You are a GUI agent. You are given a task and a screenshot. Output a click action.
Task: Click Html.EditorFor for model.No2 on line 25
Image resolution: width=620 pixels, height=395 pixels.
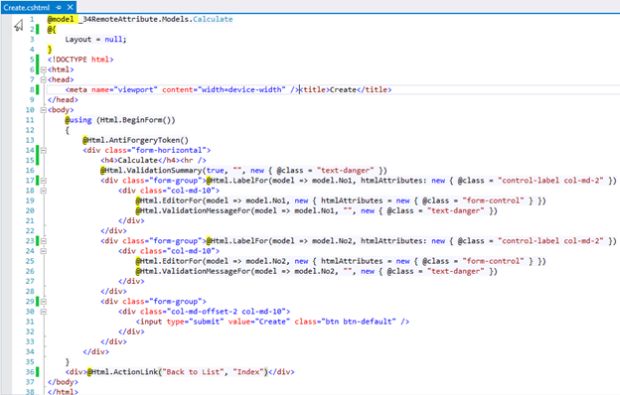pos(341,261)
